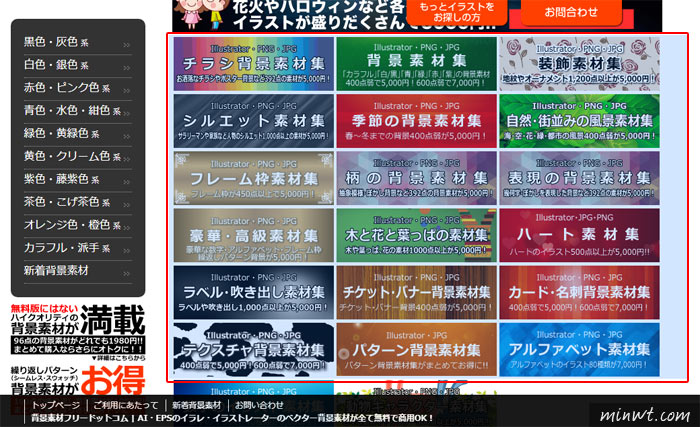Click the arrow beside 新着背景素材 in sidebar
700x427 pixels.
coord(126,273)
